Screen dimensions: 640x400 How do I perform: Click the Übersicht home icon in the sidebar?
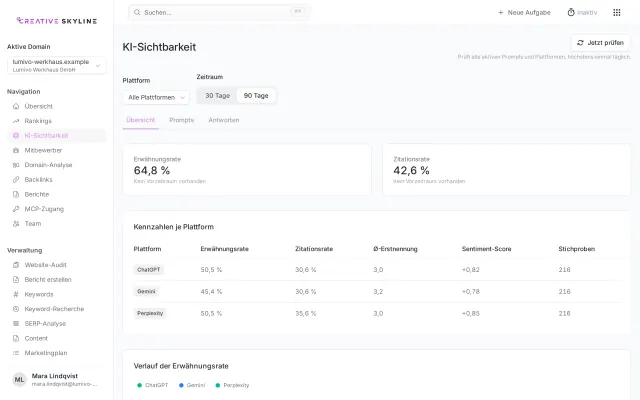point(16,106)
